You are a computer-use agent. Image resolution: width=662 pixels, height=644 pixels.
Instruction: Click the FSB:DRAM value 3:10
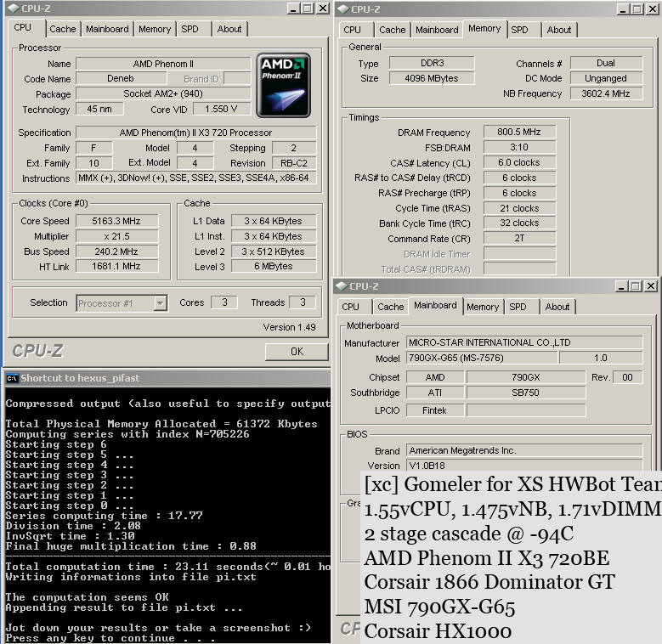[x=519, y=147]
